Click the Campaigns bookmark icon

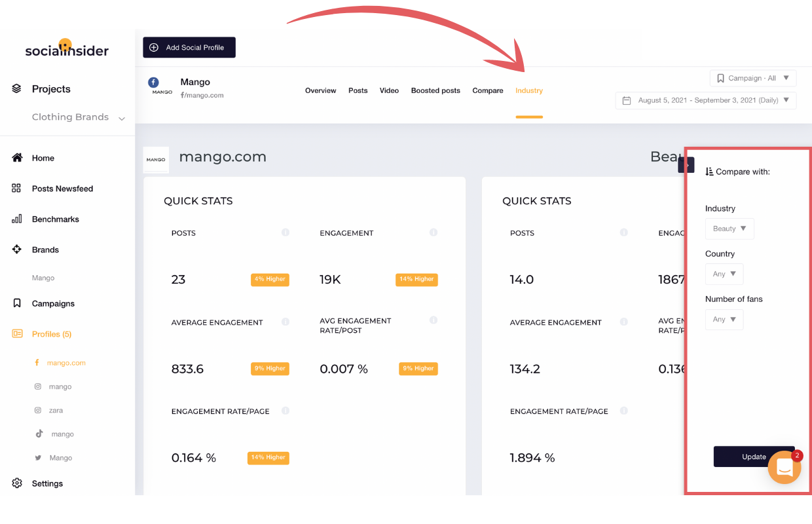17,303
